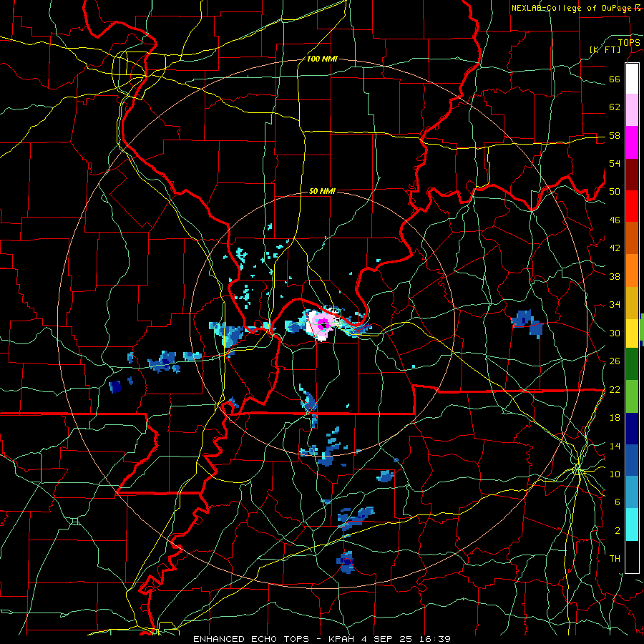644x644 pixels.
Task: Click the legend value 42
Action: 615,248
